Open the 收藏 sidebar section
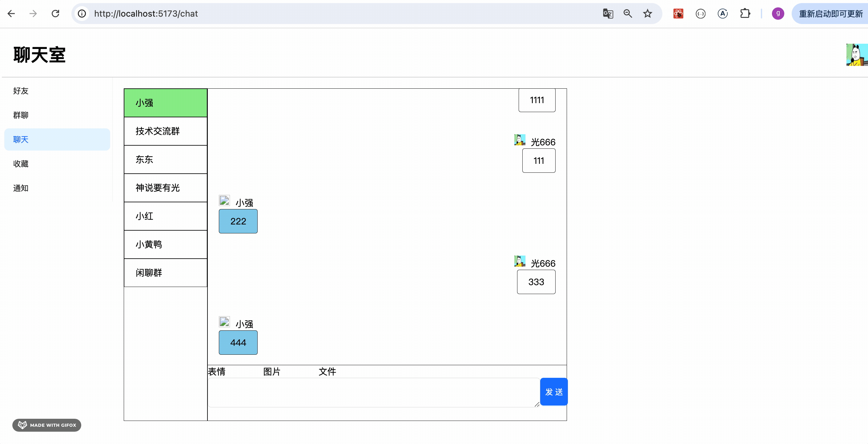 (21, 164)
